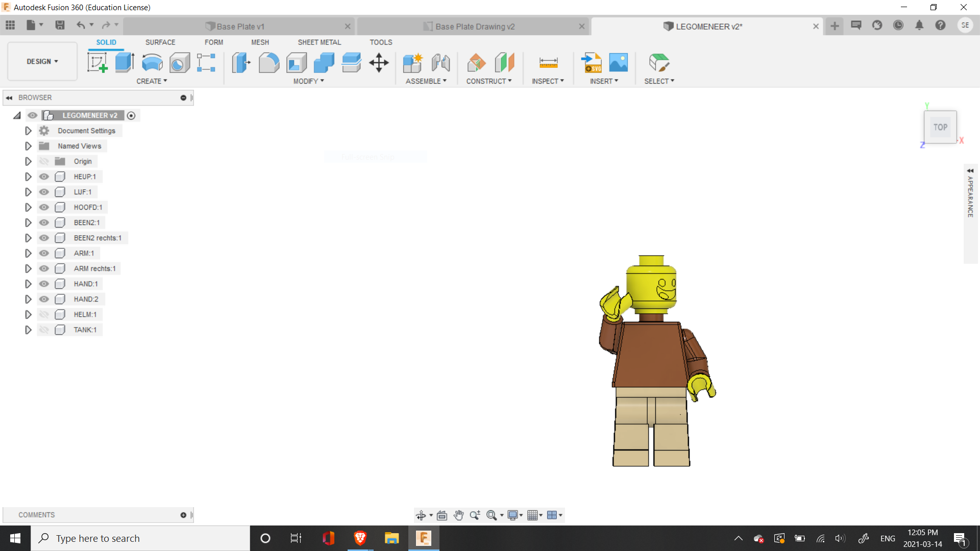This screenshot has width=980, height=551.
Task: Activate the Extrude tool
Action: [124, 62]
